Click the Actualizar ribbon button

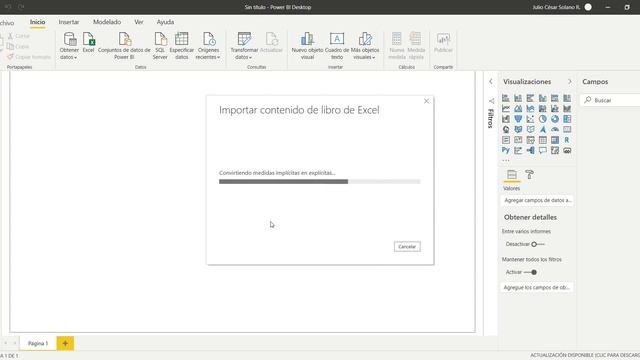point(271,43)
